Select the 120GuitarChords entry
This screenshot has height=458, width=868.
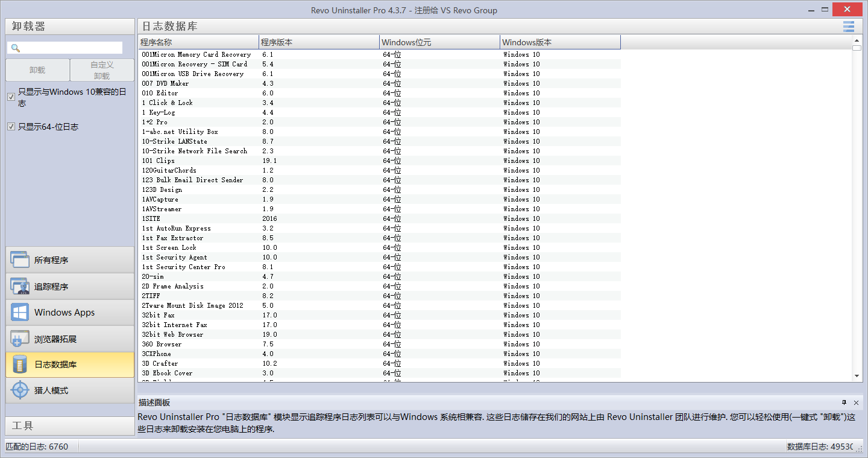tap(380, 170)
